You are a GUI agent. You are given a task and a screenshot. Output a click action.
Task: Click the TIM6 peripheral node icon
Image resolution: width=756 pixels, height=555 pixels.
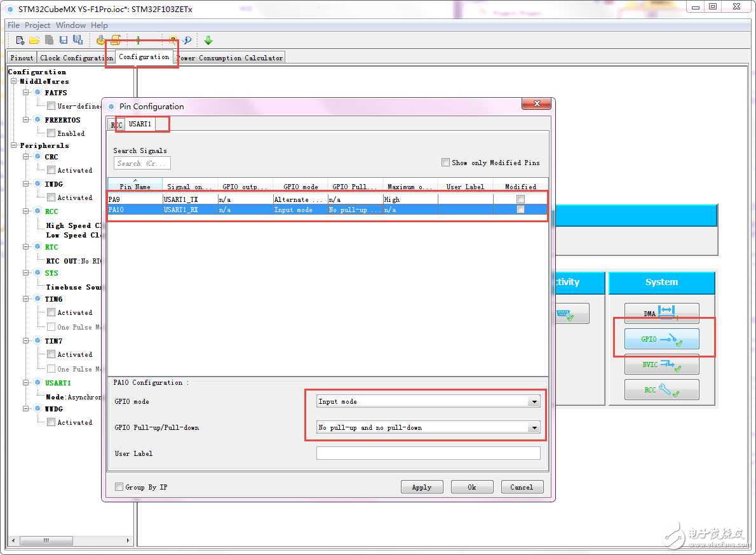pos(37,298)
